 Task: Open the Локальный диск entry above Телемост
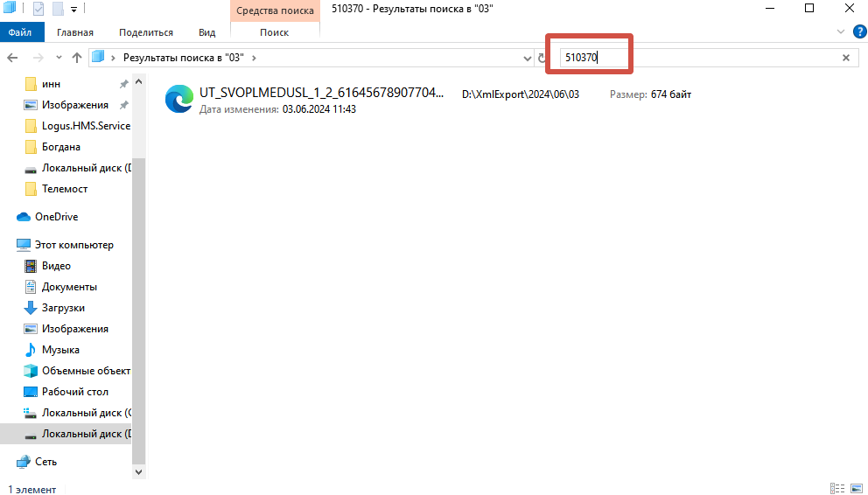[87, 168]
